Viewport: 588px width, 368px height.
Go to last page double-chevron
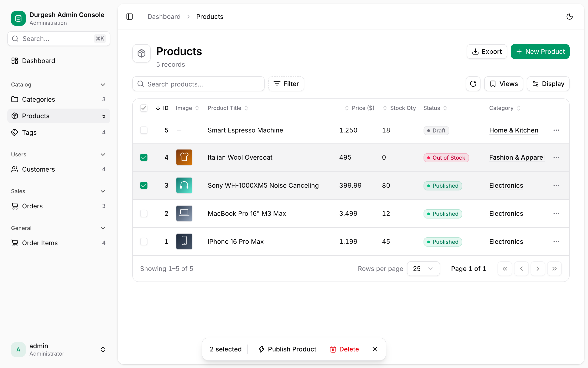[x=554, y=269]
